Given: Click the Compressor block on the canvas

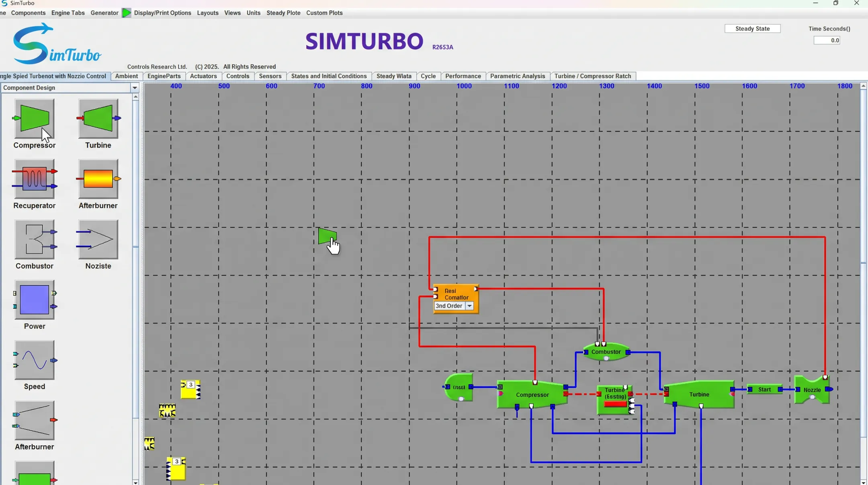Looking at the screenshot, I should 532,395.
